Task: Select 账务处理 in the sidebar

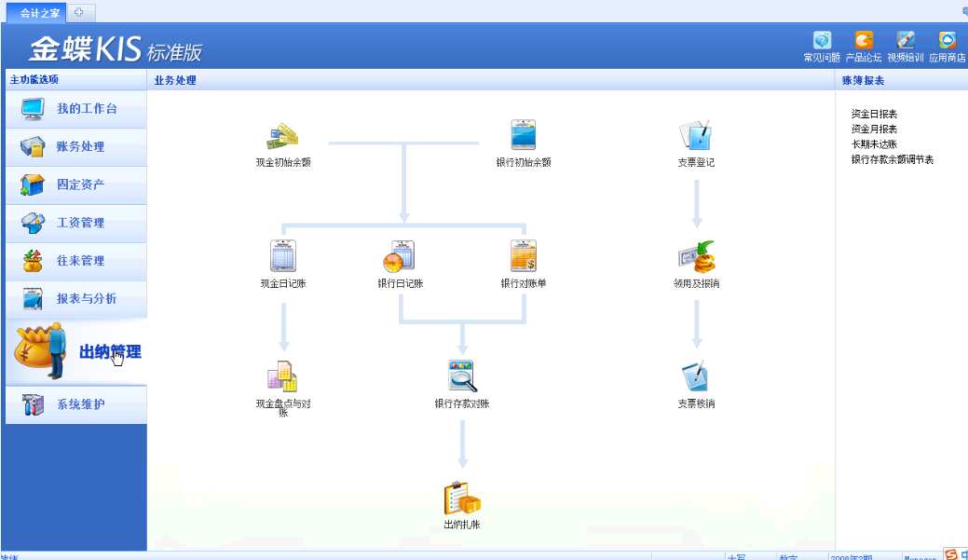Action: click(x=76, y=147)
